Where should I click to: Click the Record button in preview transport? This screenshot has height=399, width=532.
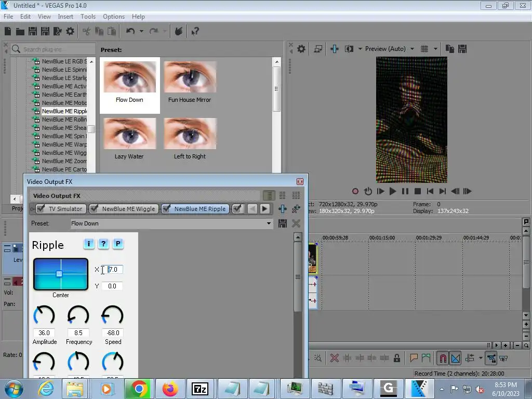click(355, 191)
